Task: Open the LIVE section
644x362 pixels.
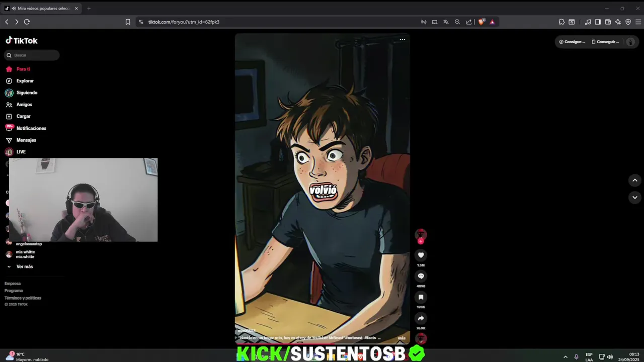Action: coord(16,152)
